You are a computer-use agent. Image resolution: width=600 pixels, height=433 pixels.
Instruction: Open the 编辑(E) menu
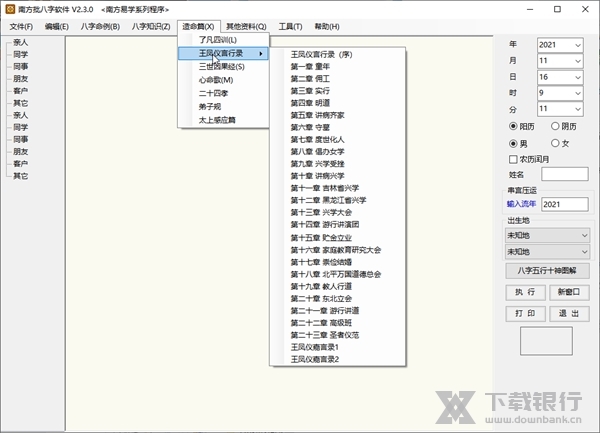coord(57,27)
